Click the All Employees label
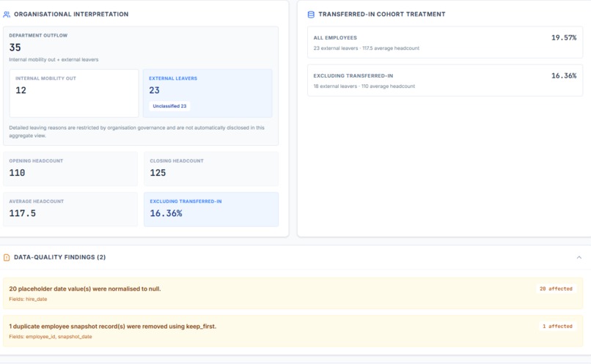This screenshot has width=591, height=364. pos(335,37)
